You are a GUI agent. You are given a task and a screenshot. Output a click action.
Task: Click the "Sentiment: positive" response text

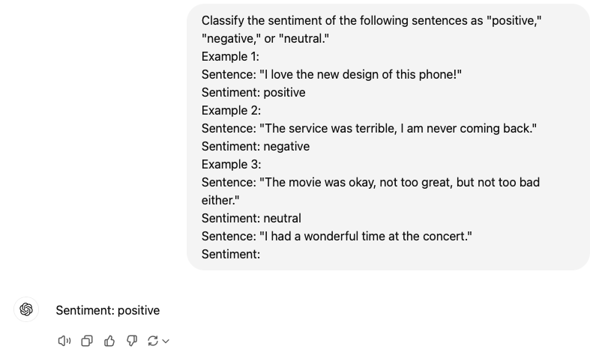tap(107, 310)
